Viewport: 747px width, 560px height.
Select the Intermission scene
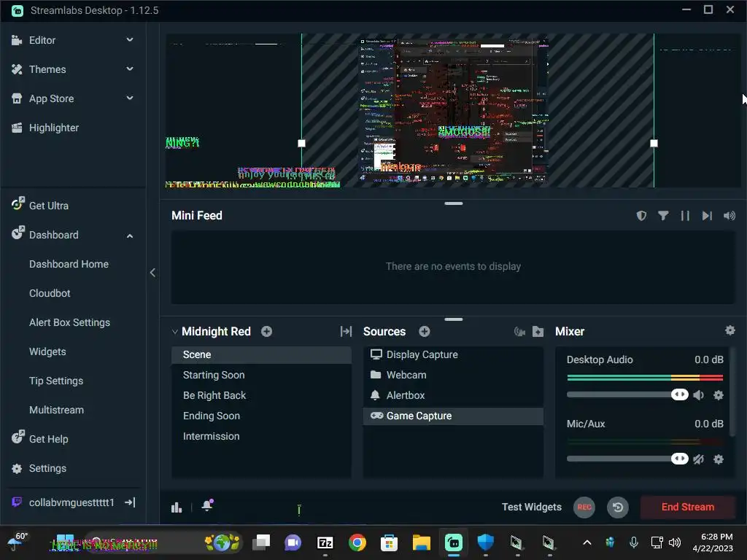click(x=261, y=436)
